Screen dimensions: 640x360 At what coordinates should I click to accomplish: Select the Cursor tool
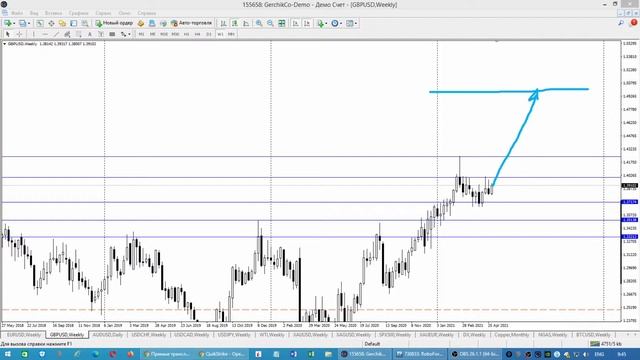coord(7,34)
